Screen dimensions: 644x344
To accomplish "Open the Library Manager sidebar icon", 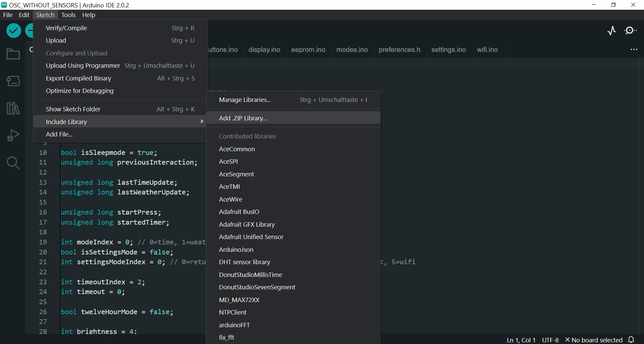I will (13, 108).
